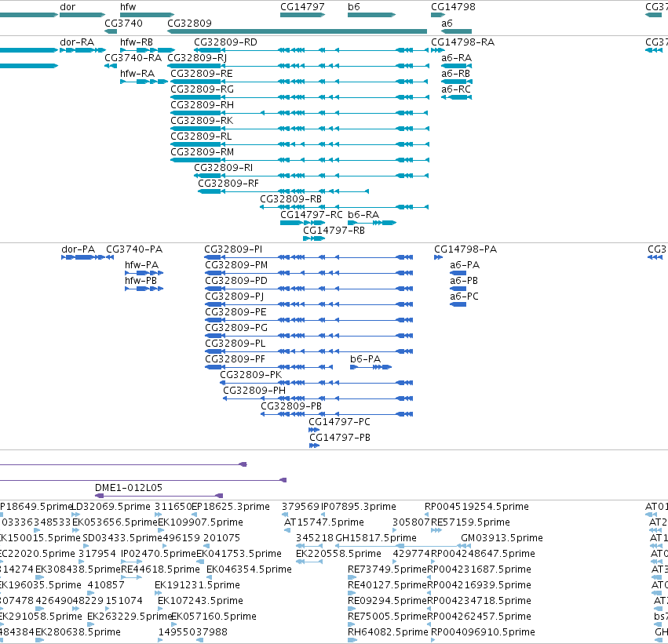Screen dimensions: 668x644
Task: Select the b6-PA protein label
Action: pos(365,360)
